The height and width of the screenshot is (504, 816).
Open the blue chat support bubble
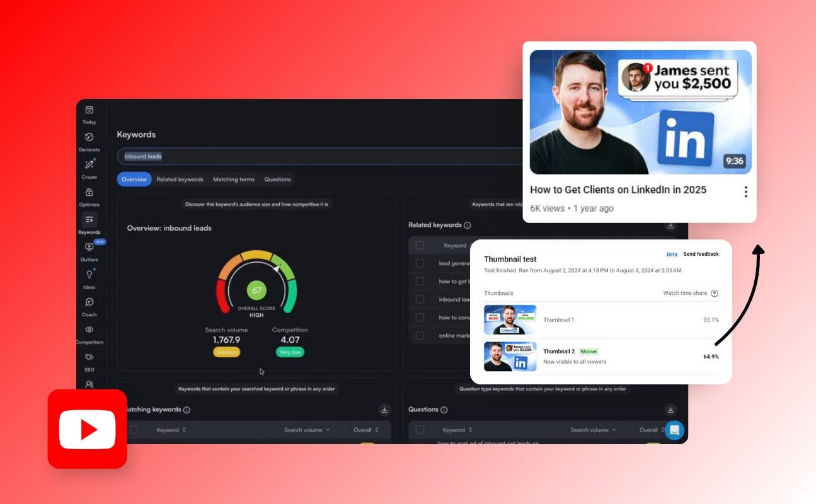point(674,430)
